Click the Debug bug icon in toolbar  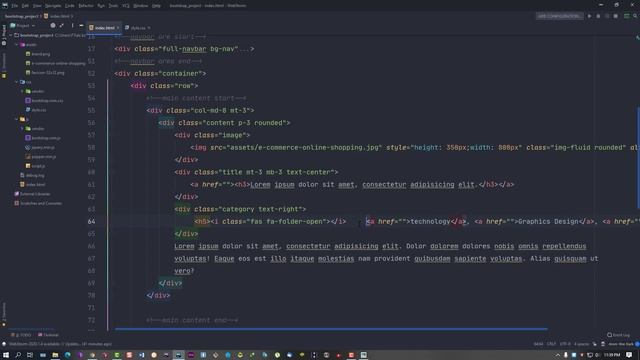click(x=598, y=16)
